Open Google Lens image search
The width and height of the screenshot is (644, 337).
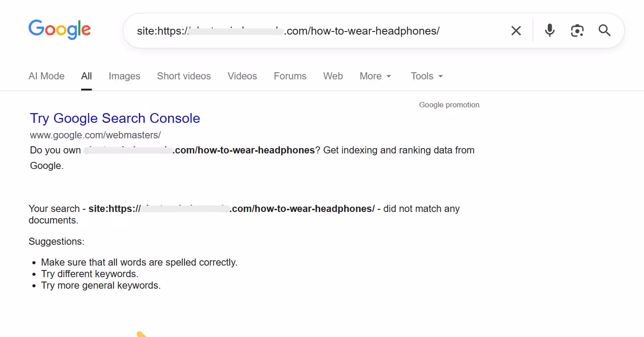click(577, 30)
